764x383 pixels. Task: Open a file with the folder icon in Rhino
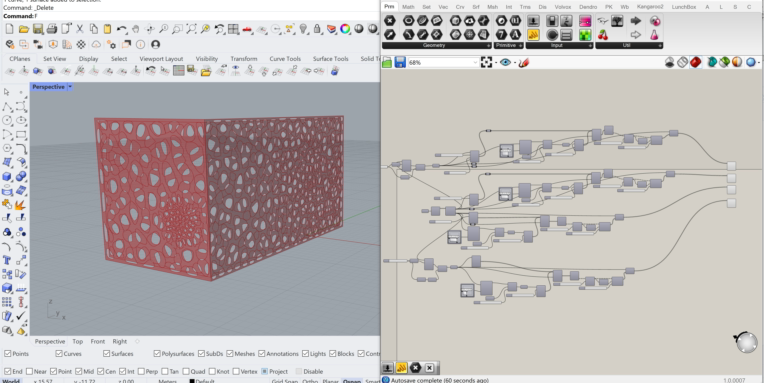coord(23,29)
